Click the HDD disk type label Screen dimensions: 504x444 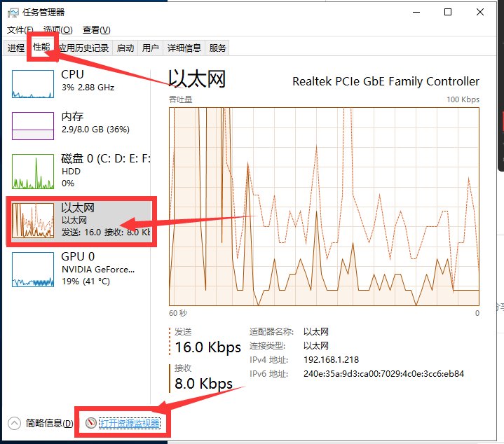(71, 172)
